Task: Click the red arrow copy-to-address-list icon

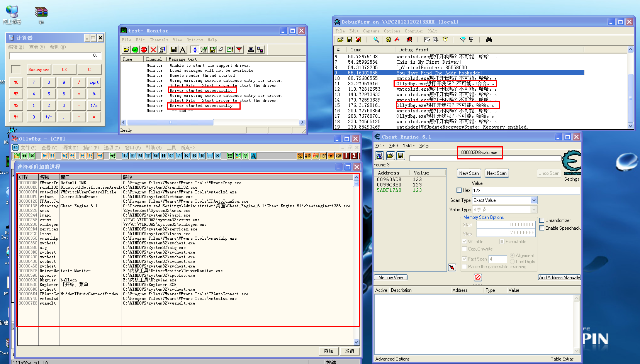Action: tap(452, 267)
